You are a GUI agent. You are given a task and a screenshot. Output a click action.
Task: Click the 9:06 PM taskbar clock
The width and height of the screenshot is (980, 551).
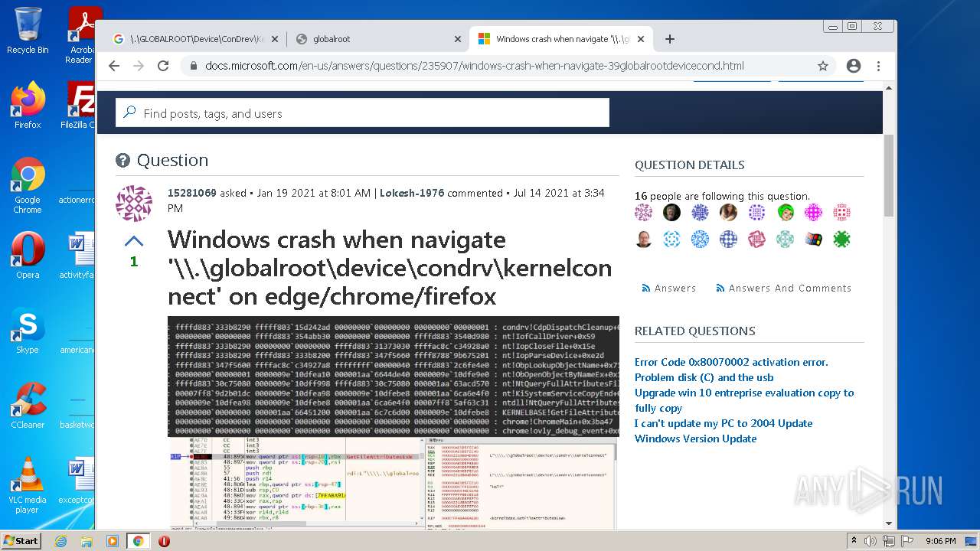(x=940, y=541)
